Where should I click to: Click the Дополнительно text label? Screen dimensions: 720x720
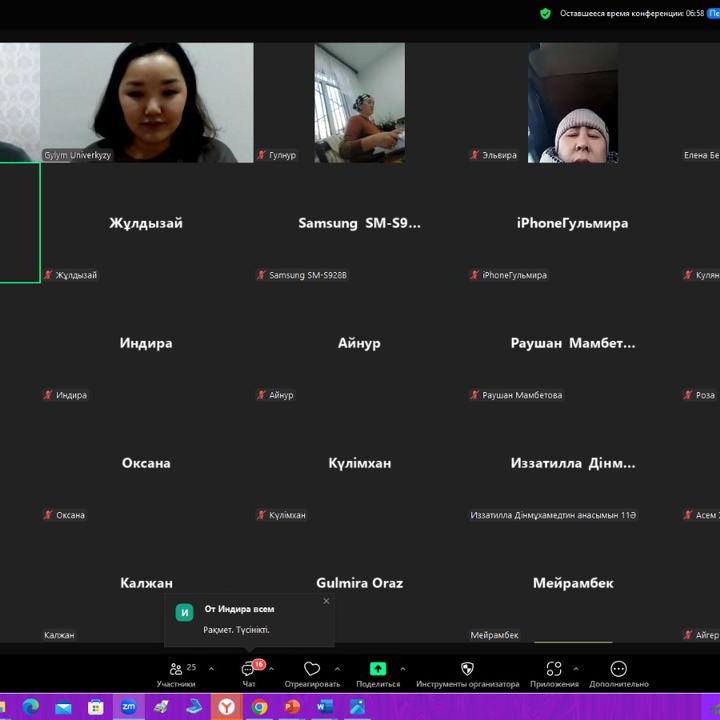[x=619, y=684]
